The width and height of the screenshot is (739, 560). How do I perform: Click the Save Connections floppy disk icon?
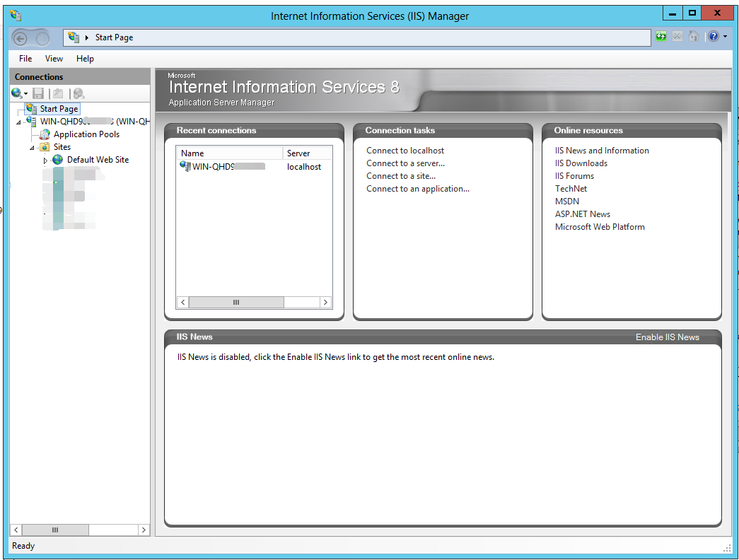pos(38,93)
